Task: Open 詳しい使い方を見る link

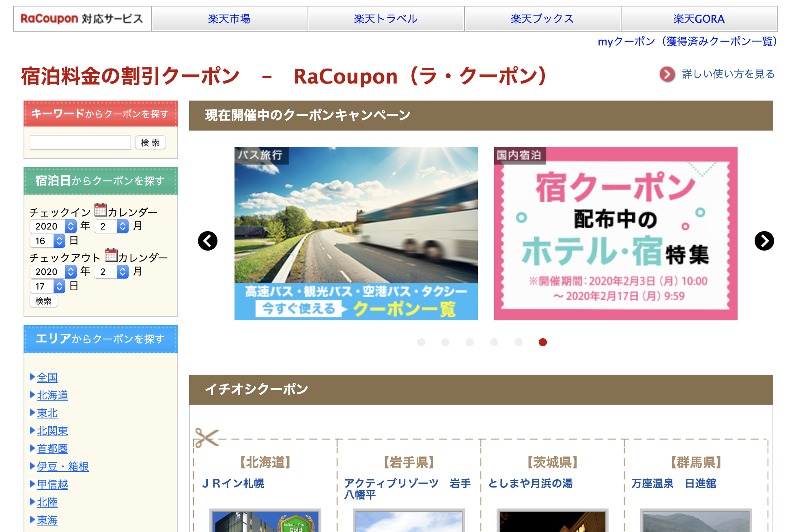Action: click(x=728, y=74)
